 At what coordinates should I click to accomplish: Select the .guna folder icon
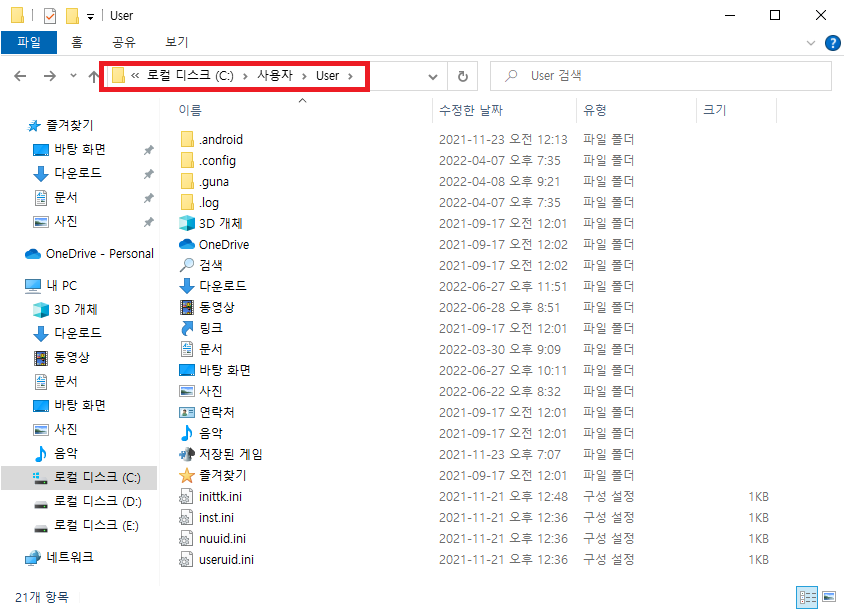point(187,182)
